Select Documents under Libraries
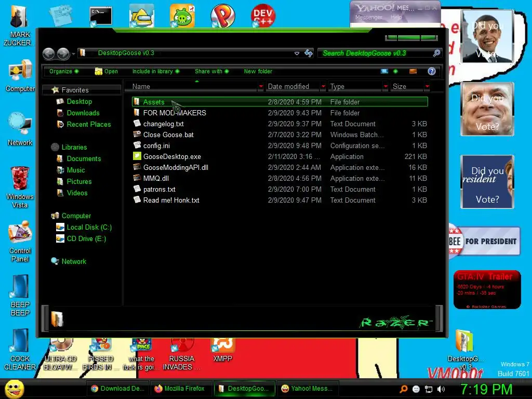Viewport: 532px width, 399px height. 84,159
